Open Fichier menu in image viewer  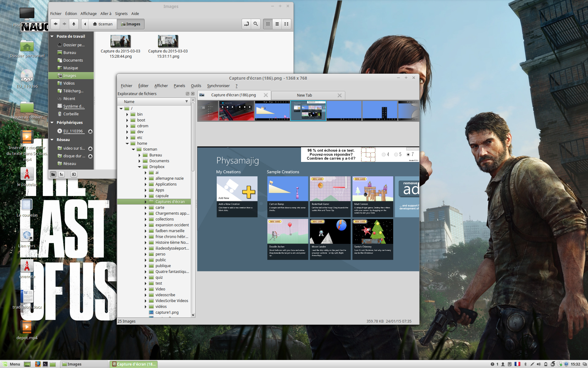(x=126, y=86)
